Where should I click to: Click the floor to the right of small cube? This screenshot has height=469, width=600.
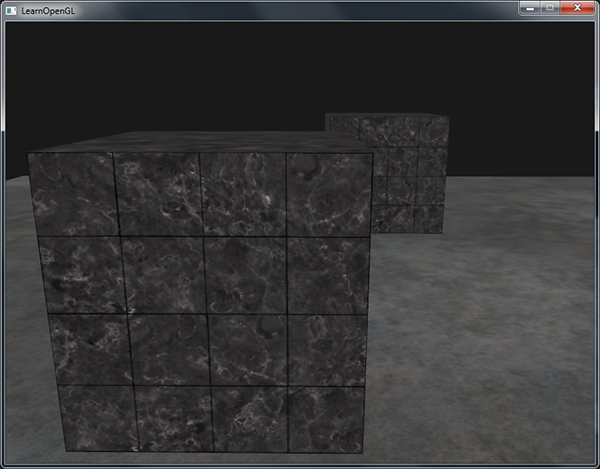pyautogui.click(x=520, y=210)
